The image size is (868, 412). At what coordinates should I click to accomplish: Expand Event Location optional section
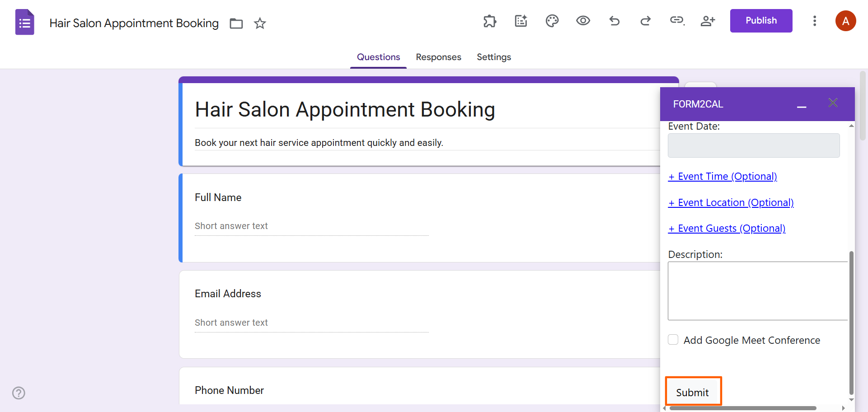(731, 202)
